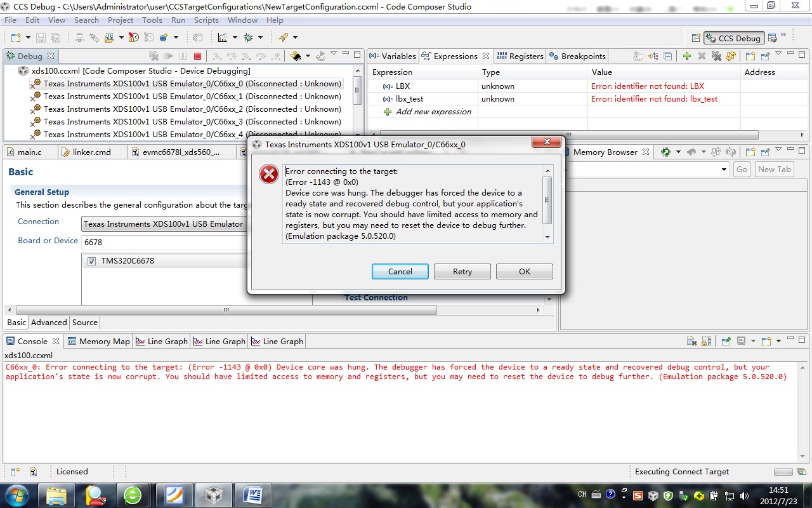Click the Remove All expressions icon
Viewport: 812px width, 508px height.
(x=716, y=56)
